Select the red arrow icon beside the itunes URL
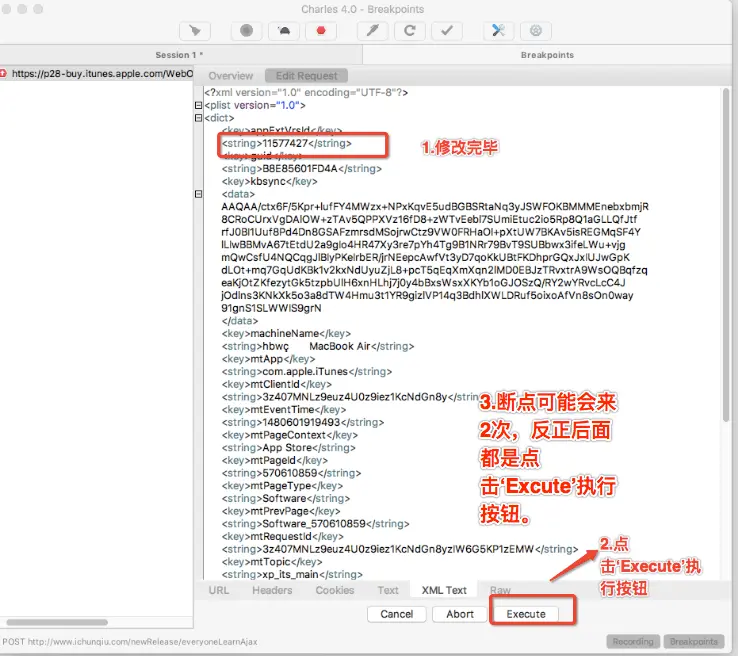The width and height of the screenshot is (738, 656). [x=3, y=73]
